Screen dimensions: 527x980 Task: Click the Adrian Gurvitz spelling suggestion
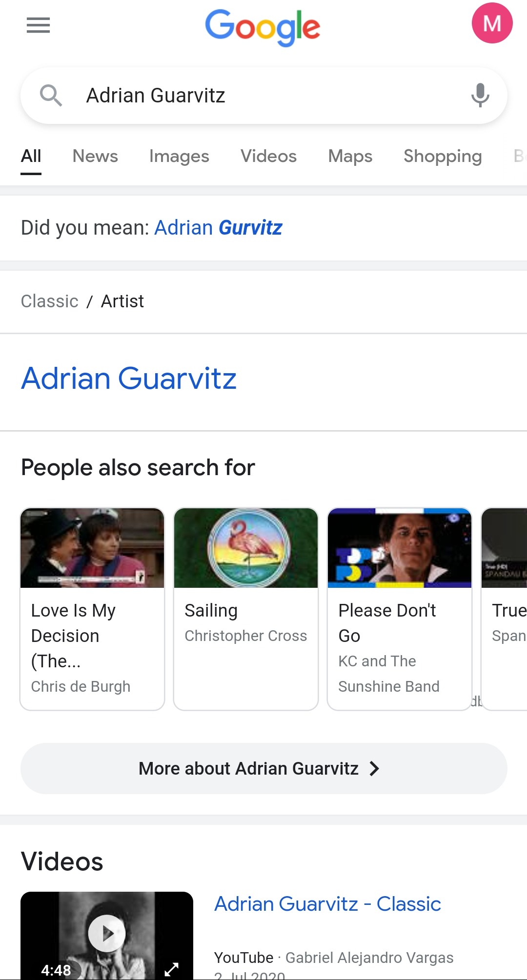click(x=218, y=228)
